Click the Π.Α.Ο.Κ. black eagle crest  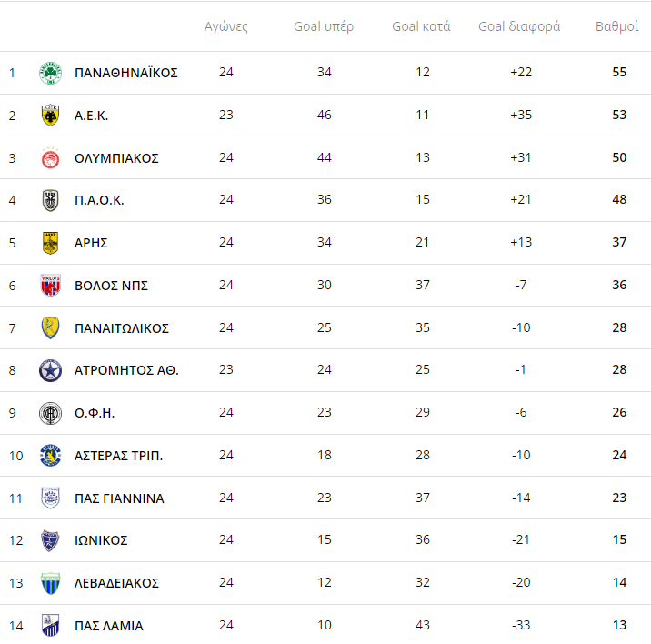tap(50, 200)
